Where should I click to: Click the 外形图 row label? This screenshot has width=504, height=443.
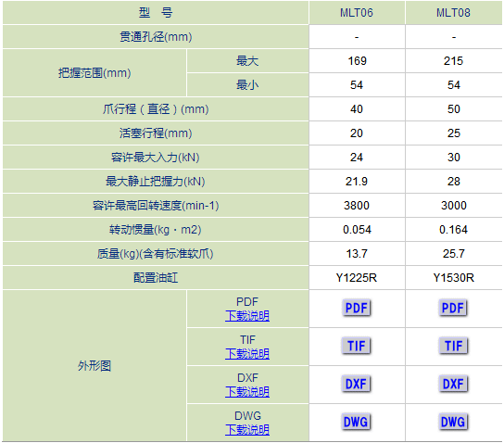click(x=94, y=366)
